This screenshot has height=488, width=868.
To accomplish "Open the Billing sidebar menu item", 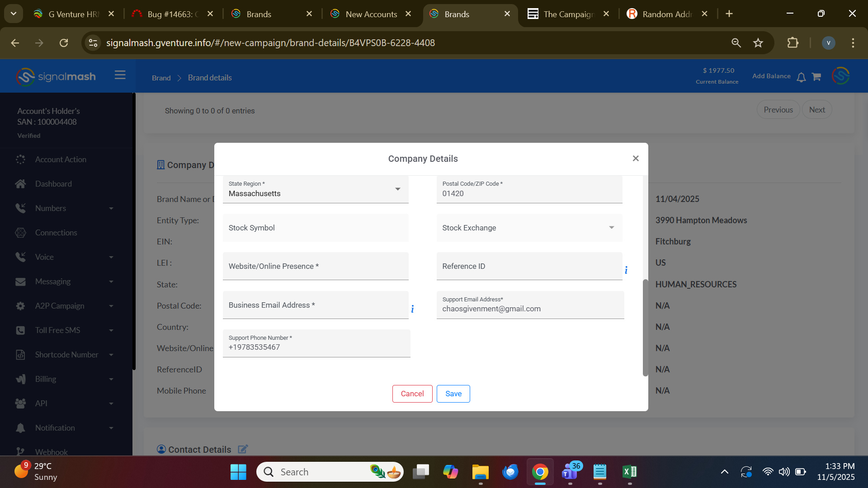I will pos(46,379).
